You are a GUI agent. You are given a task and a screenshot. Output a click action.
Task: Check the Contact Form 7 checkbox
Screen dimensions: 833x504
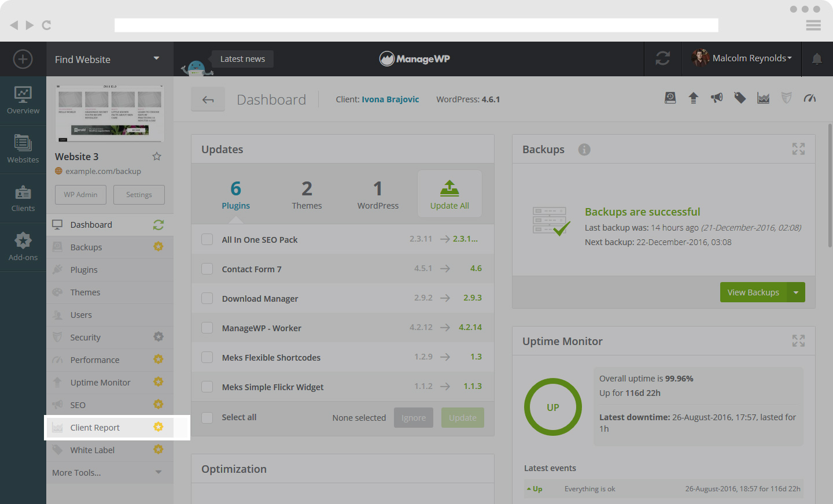tap(207, 269)
